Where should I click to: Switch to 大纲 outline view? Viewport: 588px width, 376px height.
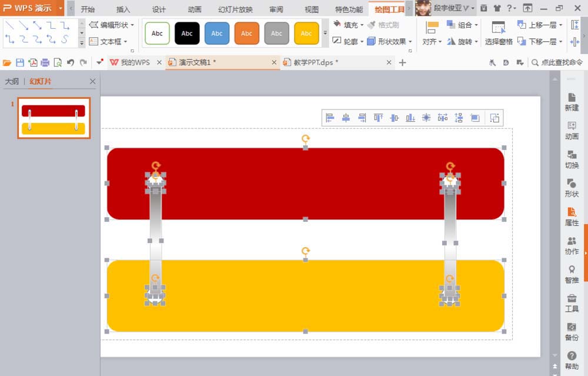(x=12, y=82)
